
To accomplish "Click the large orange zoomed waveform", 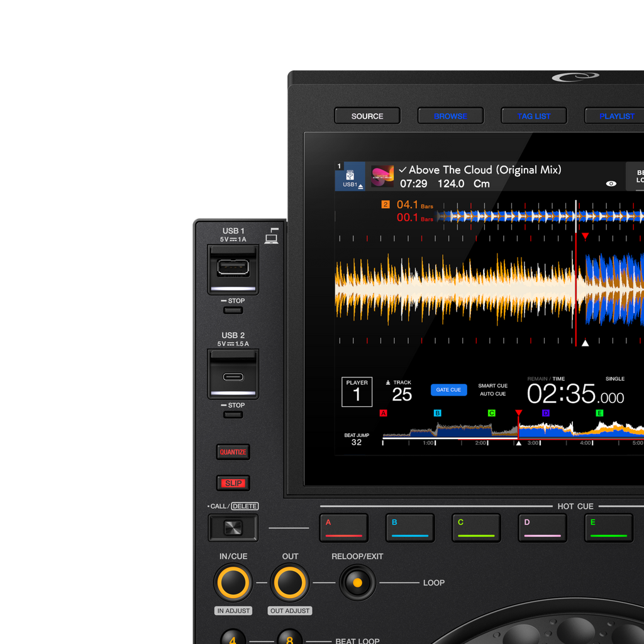I will [455, 289].
